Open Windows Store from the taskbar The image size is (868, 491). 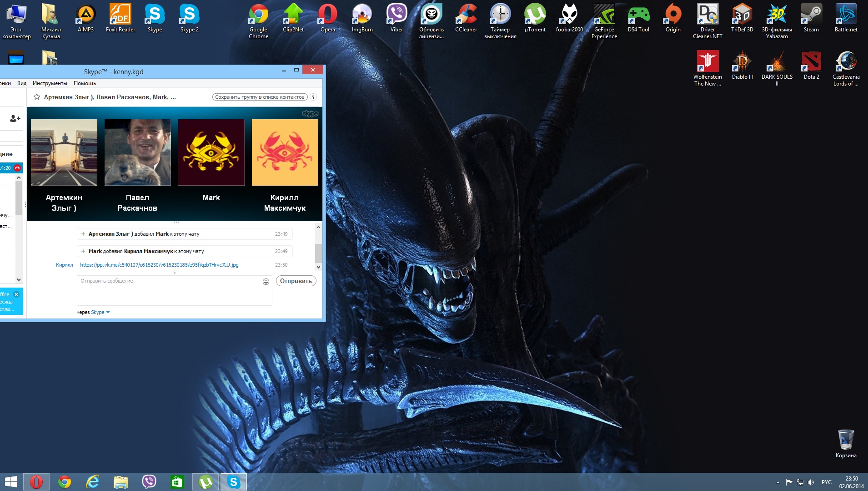177,482
